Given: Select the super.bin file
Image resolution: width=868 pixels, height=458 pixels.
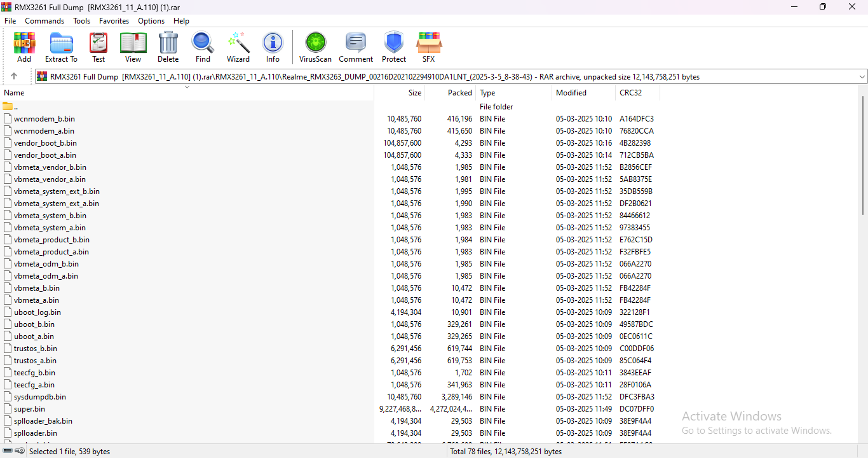Looking at the screenshot, I should 30,409.
